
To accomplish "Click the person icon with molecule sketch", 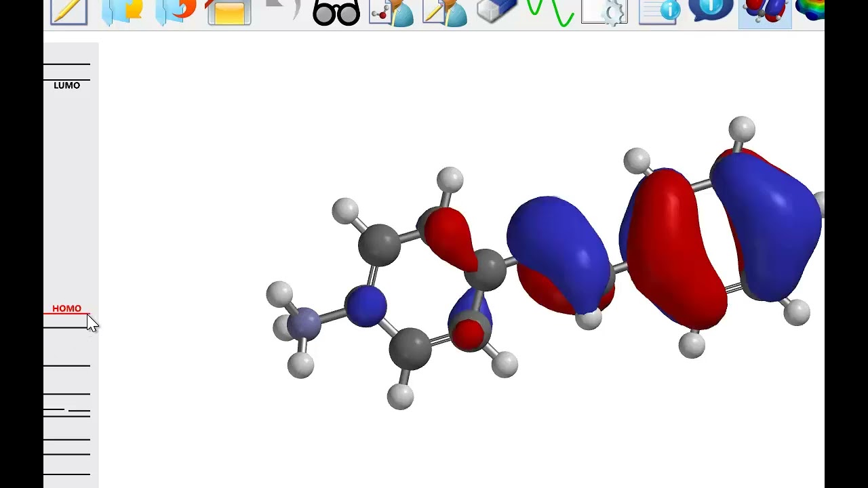I will pyautogui.click(x=391, y=12).
